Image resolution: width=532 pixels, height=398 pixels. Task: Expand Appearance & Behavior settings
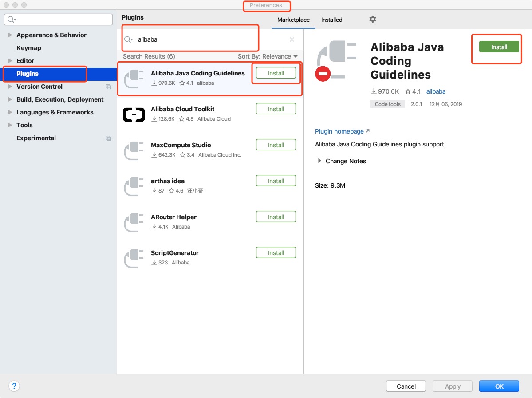(x=10, y=35)
